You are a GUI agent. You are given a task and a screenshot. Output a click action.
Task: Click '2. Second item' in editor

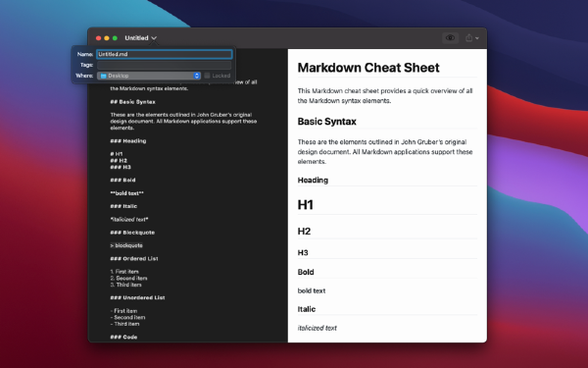[x=128, y=279]
